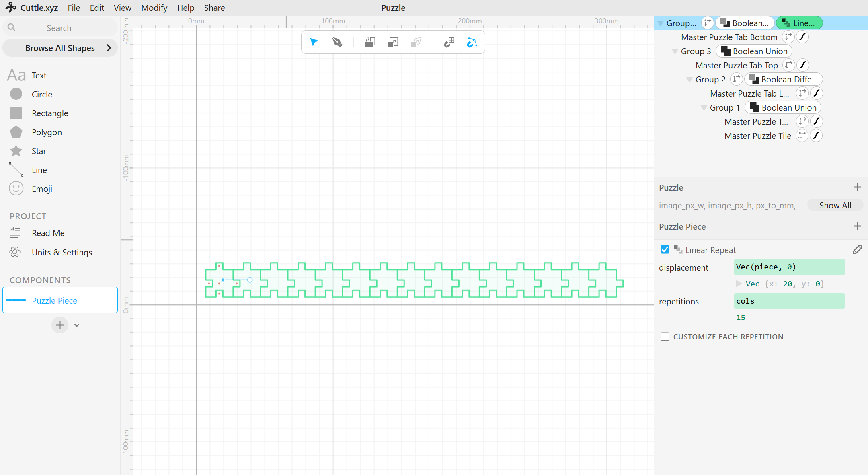Click the search magnifier icon
Screen dimensions: 868x475
coord(12,27)
